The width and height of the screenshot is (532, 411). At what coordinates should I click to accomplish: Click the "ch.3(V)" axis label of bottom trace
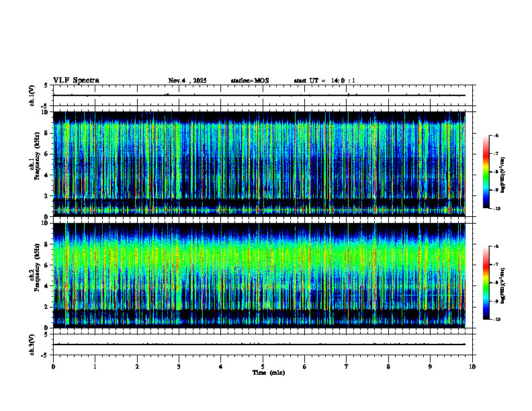pyautogui.click(x=32, y=345)
